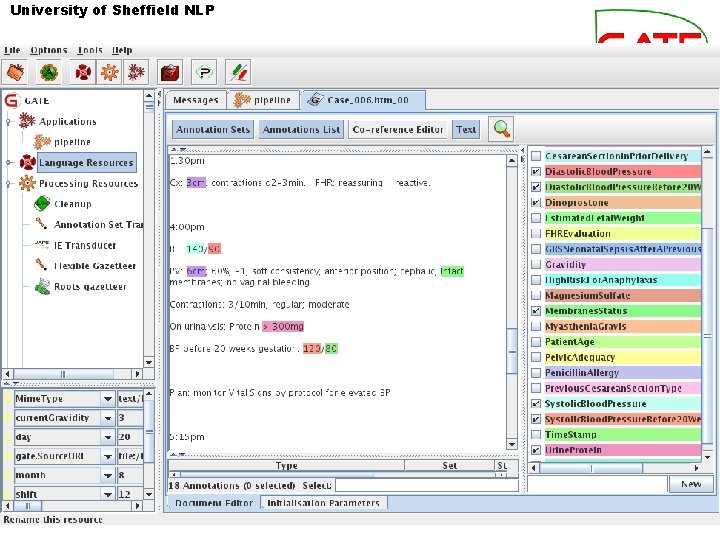Click the document text vertical scrollbar
Screen dimensions: 720x540
pyautogui.click(x=512, y=303)
